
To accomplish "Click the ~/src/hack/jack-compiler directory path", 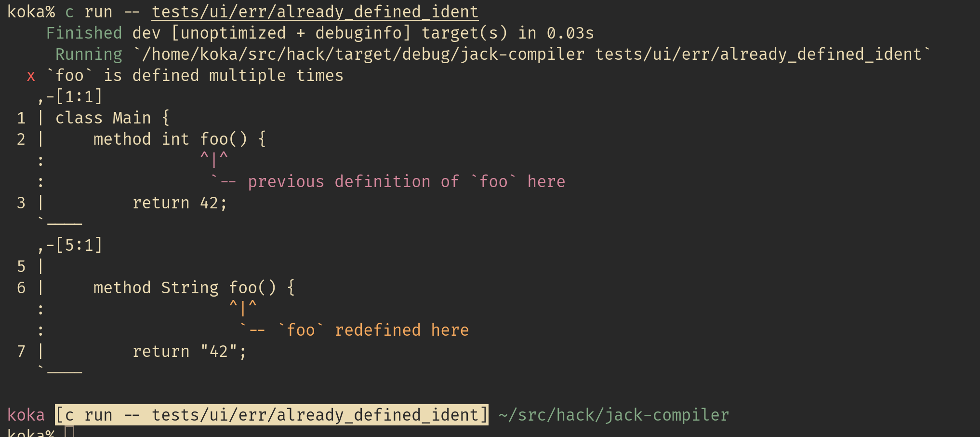I will [x=614, y=415].
